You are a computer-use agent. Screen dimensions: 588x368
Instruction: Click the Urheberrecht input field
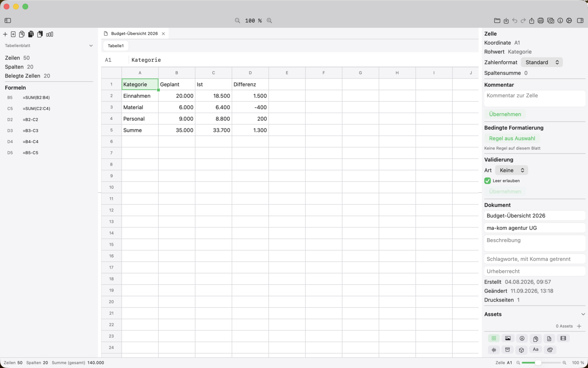point(535,271)
